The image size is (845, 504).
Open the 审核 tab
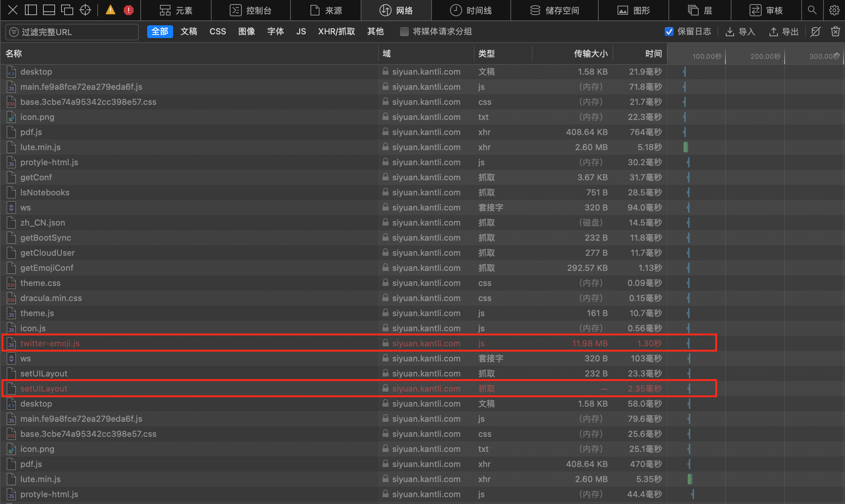pos(766,10)
